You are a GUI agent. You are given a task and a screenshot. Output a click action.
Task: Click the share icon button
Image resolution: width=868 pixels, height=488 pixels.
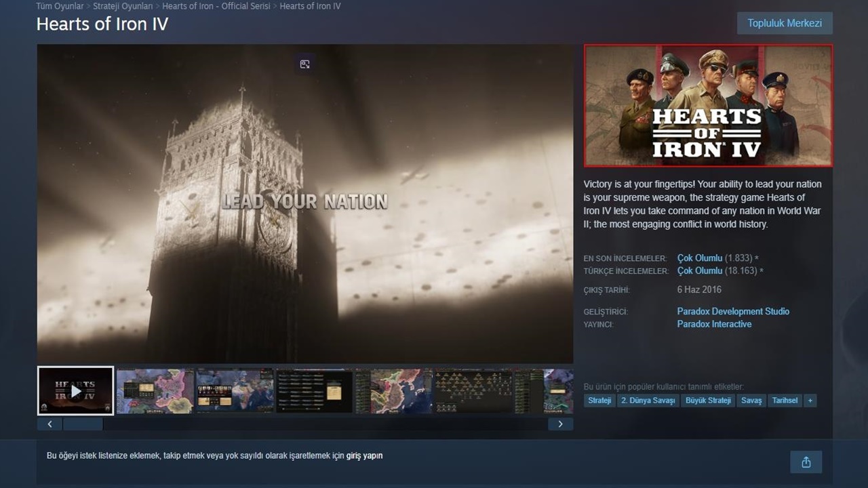click(806, 462)
